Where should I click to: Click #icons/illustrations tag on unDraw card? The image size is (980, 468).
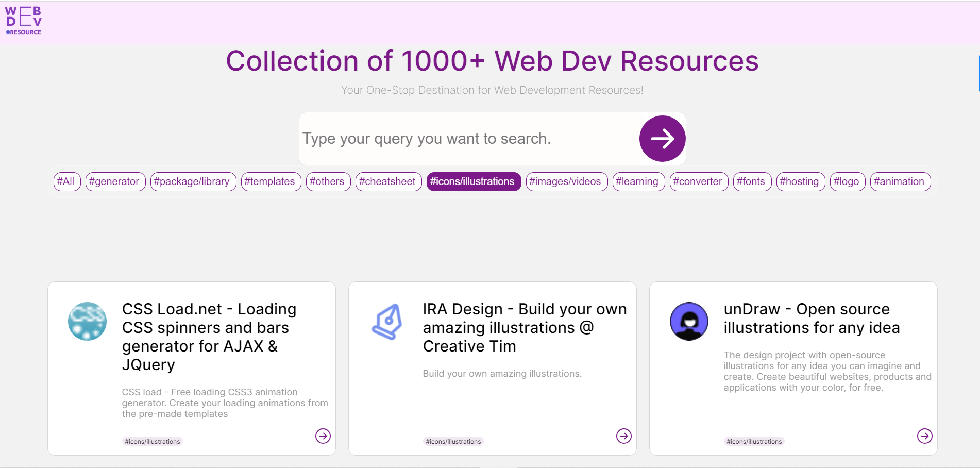click(754, 441)
